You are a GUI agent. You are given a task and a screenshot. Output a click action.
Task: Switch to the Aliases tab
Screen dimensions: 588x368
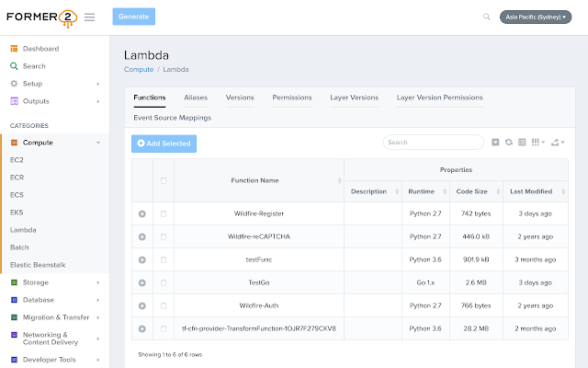tap(196, 98)
